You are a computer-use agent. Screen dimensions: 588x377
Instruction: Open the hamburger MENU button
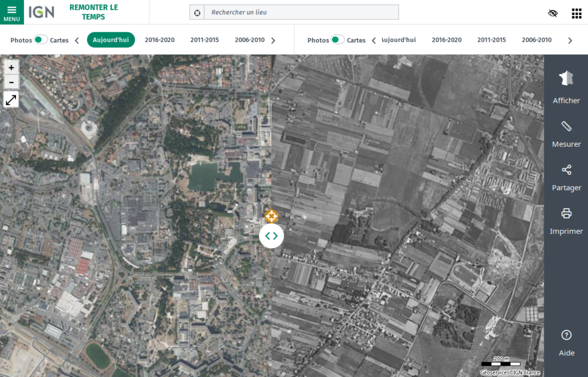click(x=11, y=12)
